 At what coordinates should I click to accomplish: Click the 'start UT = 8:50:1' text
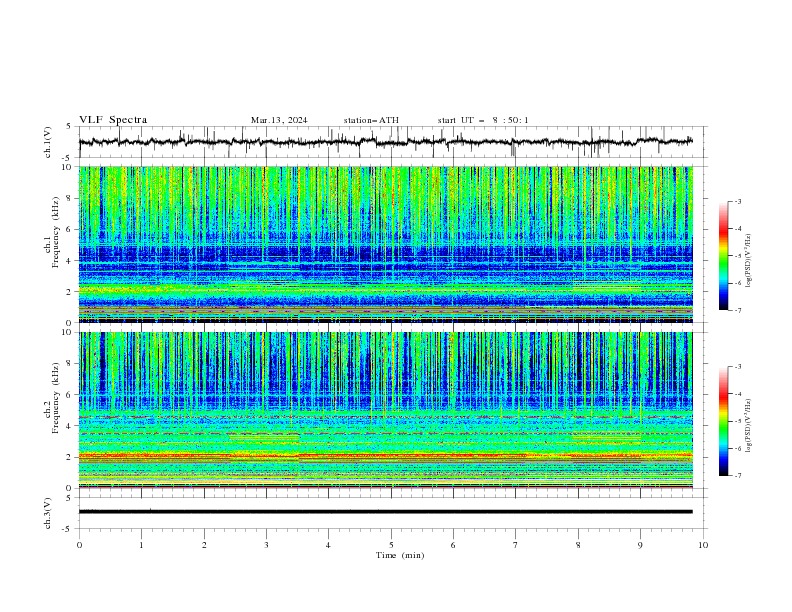pos(483,120)
